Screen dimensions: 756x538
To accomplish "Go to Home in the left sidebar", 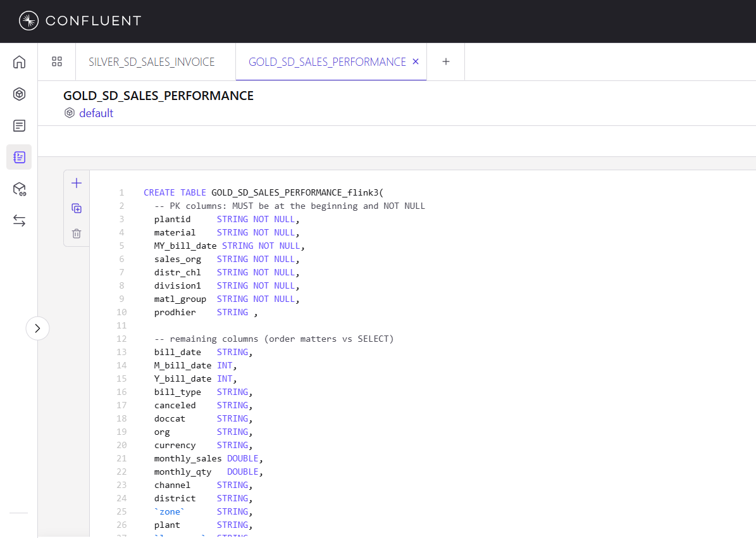I will click(19, 62).
